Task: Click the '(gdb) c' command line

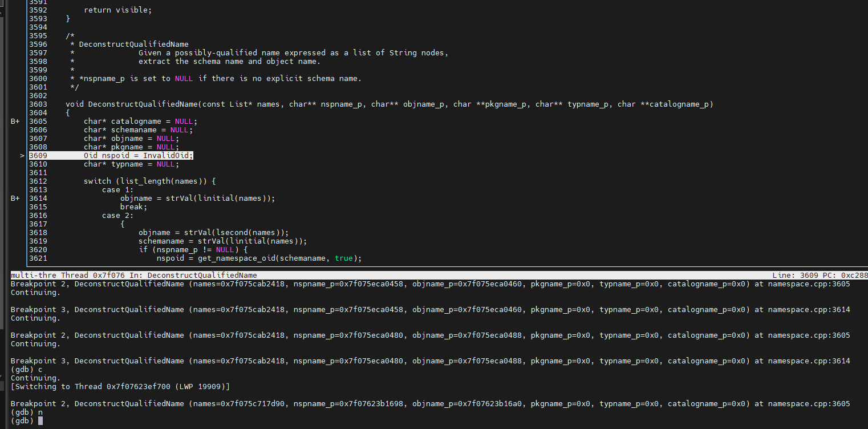Action: pos(27,370)
